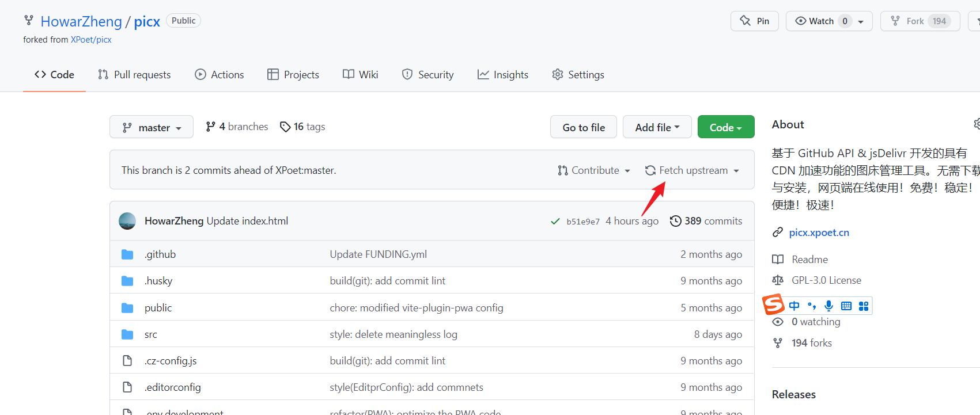This screenshot has height=415, width=980.
Task: Open the vite-plugin-pwa config commit message
Action: [417, 308]
